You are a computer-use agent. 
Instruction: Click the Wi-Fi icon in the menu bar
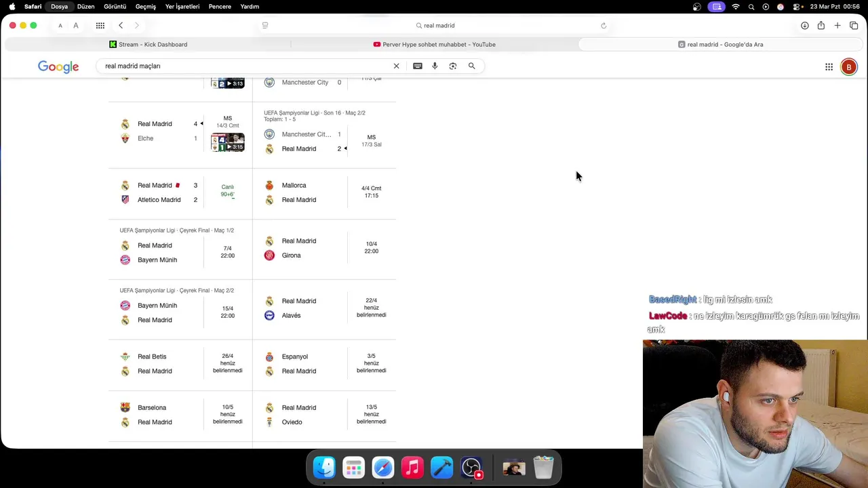[736, 7]
